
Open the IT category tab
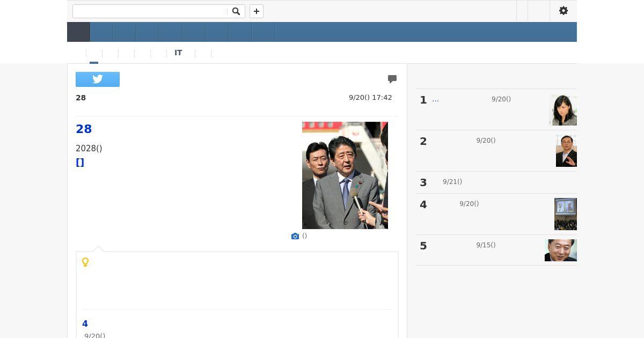[178, 53]
